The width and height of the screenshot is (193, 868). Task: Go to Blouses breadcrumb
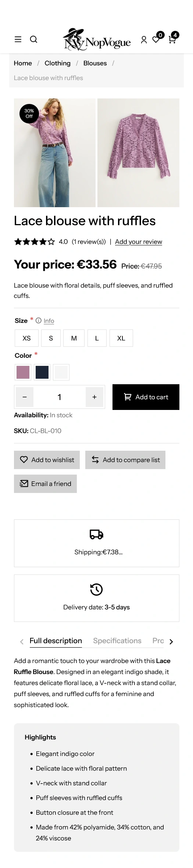95,63
